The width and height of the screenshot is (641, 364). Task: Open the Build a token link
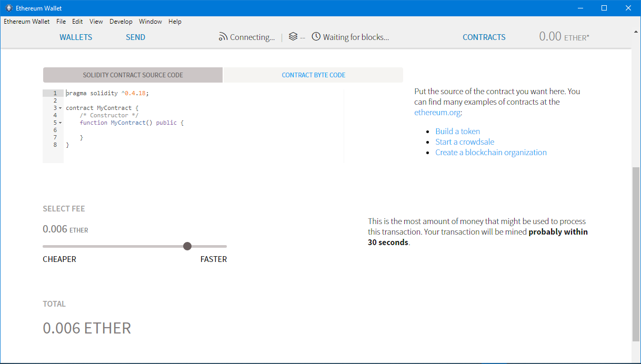[x=457, y=132]
